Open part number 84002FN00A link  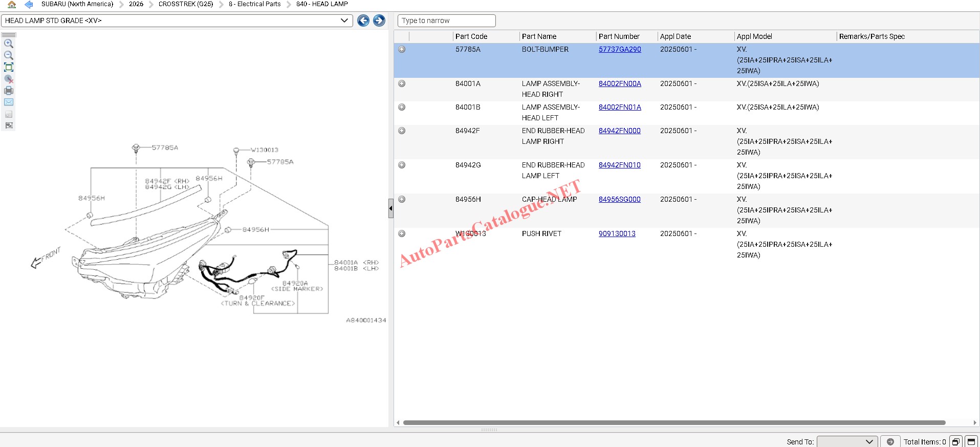tap(620, 83)
